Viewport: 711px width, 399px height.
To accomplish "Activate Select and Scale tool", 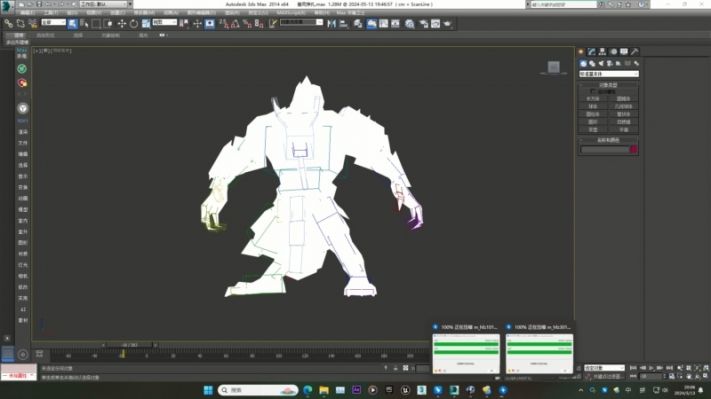I will pos(146,24).
